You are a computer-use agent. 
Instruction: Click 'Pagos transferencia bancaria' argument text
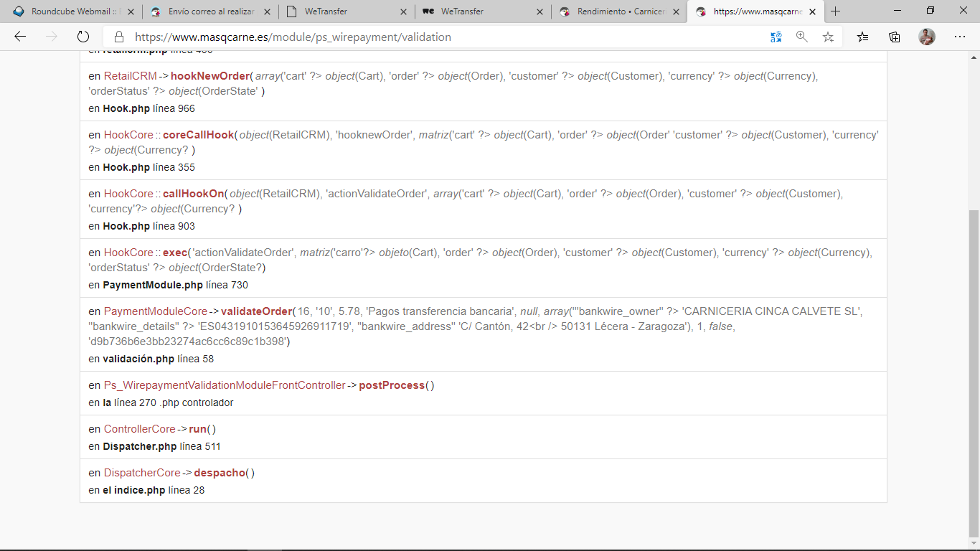[x=440, y=311]
